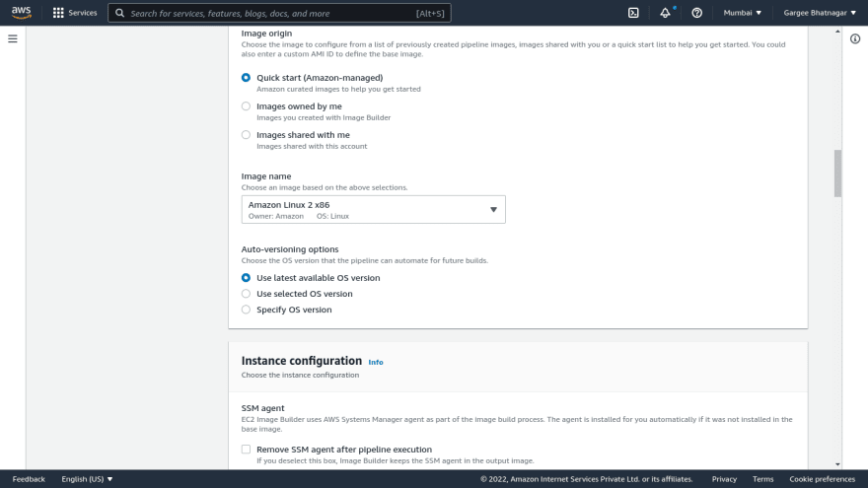The width and height of the screenshot is (868, 488).
Task: Open the left hamburger navigation menu
Action: (12, 38)
